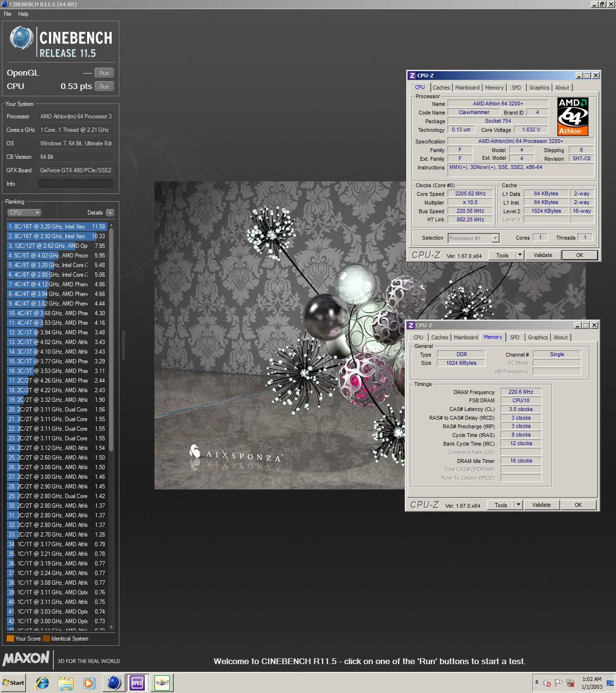Image resolution: width=616 pixels, height=693 pixels.
Task: Open Mainboard tab in lower CPU-Z window
Action: (x=466, y=337)
